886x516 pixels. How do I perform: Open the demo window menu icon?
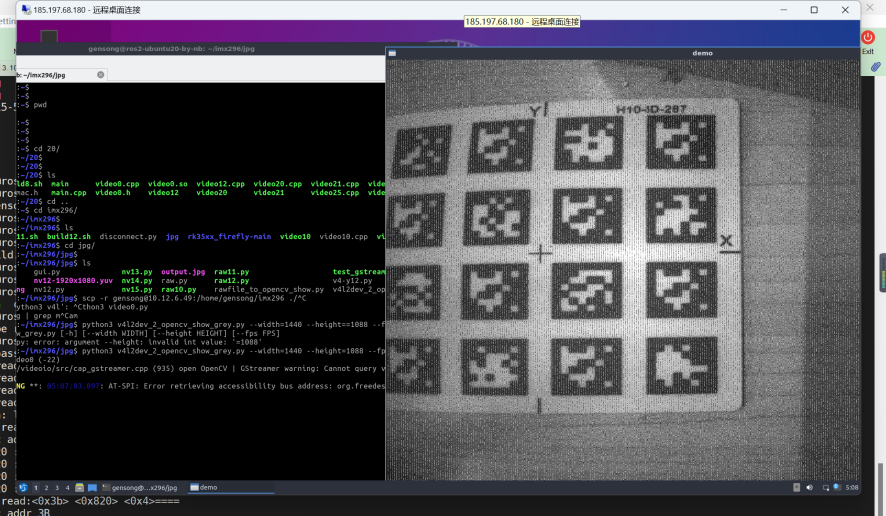(392, 53)
